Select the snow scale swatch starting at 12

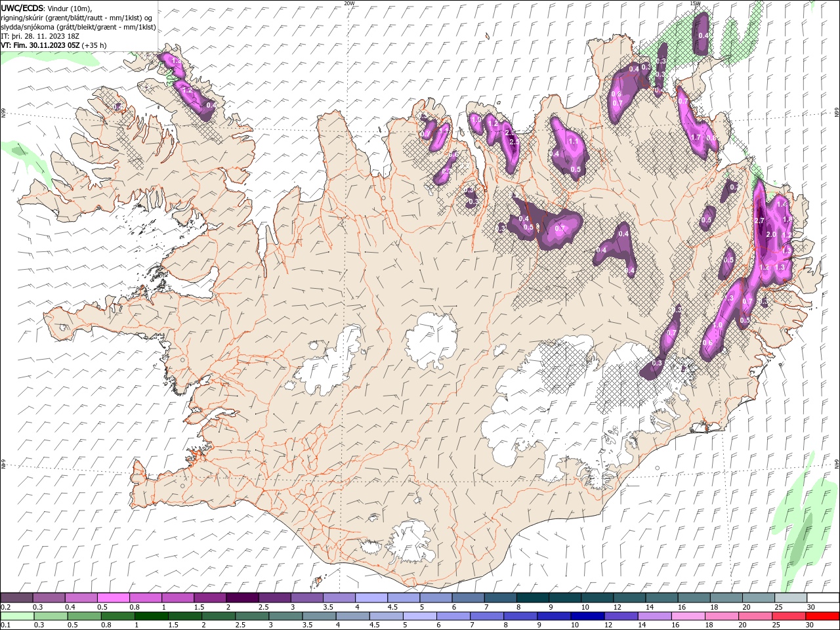coord(629,598)
